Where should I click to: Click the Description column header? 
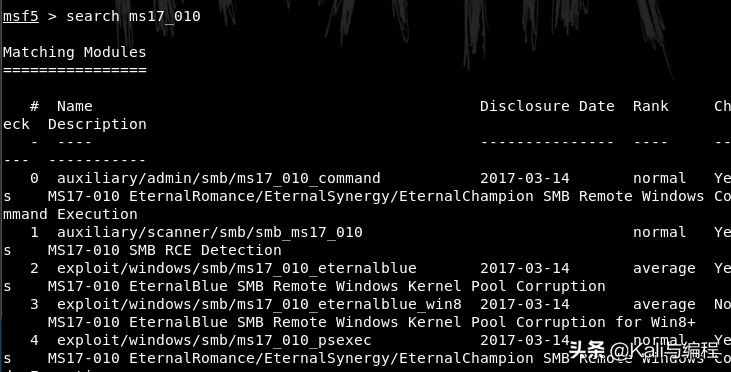[x=97, y=124]
